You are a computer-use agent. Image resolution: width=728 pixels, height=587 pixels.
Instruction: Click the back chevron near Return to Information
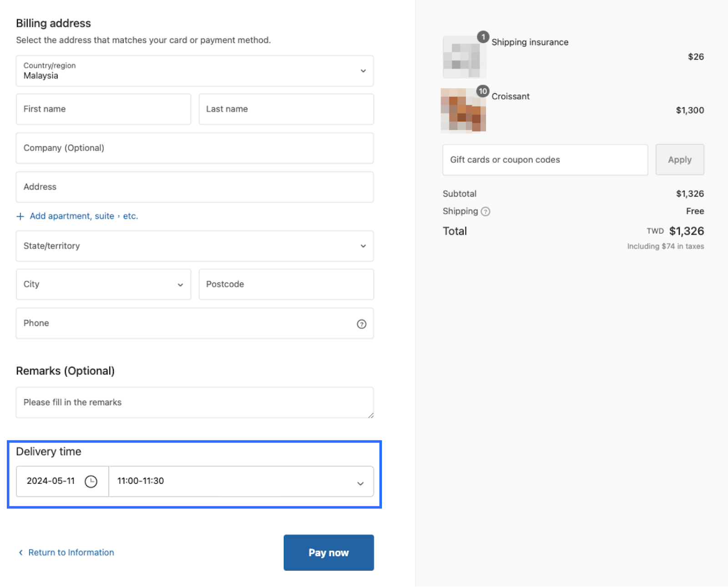20,552
